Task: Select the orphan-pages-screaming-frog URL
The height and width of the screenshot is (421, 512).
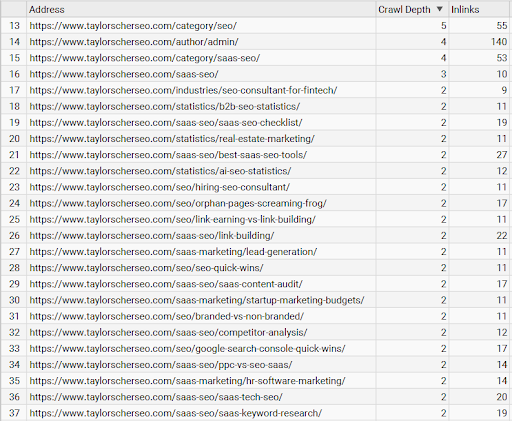Action: click(178, 203)
